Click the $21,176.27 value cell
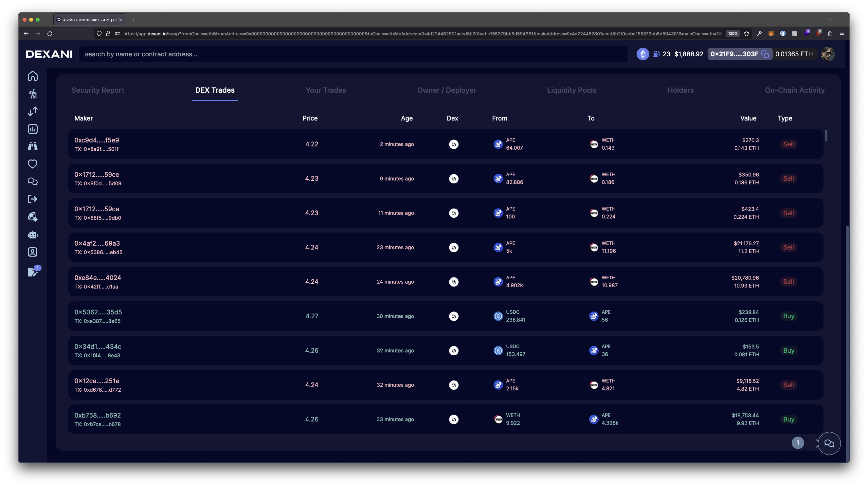This screenshot has width=868, height=487. click(746, 244)
